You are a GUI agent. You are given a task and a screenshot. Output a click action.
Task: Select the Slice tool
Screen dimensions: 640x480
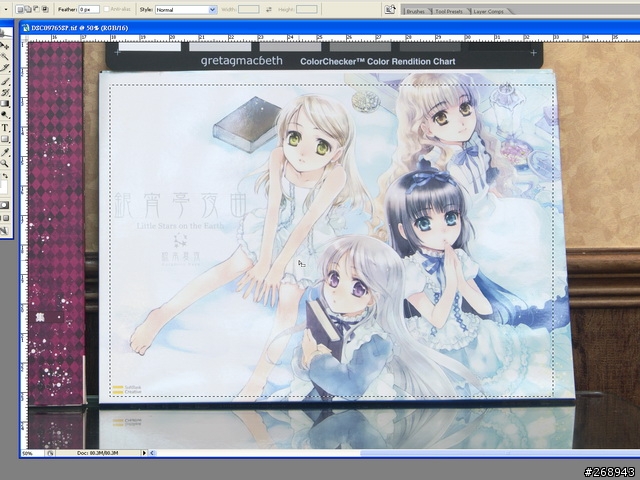[x=5, y=68]
